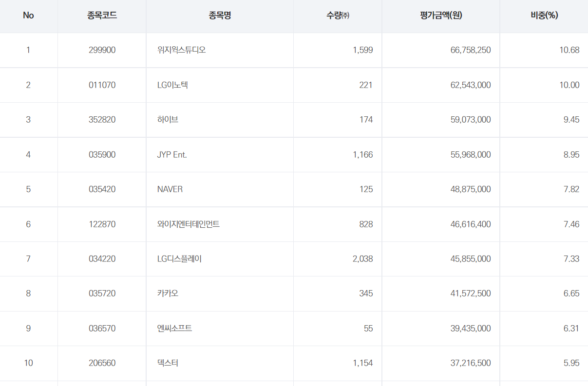
Task: Select stock name 와이지엔터테인먼트
Action: (189, 224)
